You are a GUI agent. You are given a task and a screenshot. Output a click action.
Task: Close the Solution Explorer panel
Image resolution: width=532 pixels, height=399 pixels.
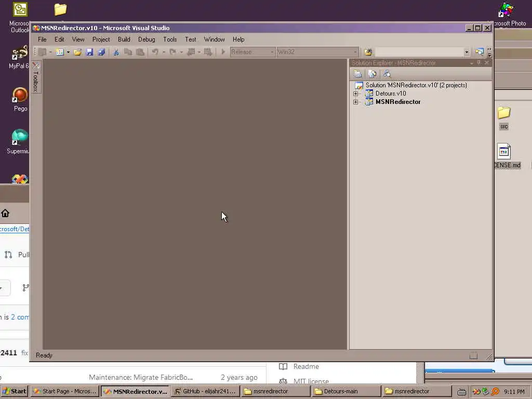(486, 63)
